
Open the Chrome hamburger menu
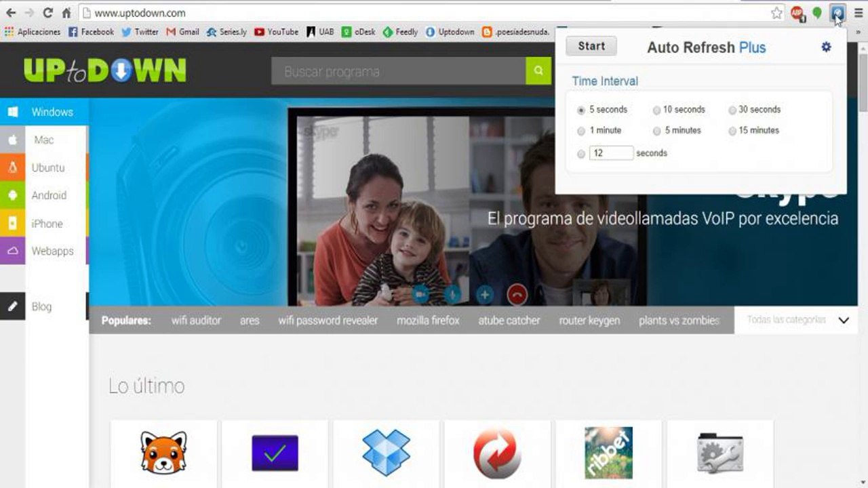pos(859,13)
